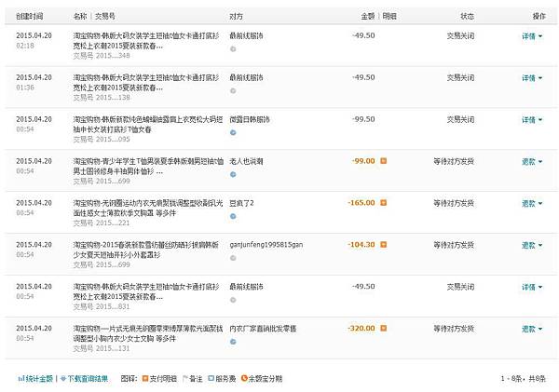Screen dimensions: 559x392
Task: Open 详情 link for transaction 2015...348
Action: tap(528, 36)
